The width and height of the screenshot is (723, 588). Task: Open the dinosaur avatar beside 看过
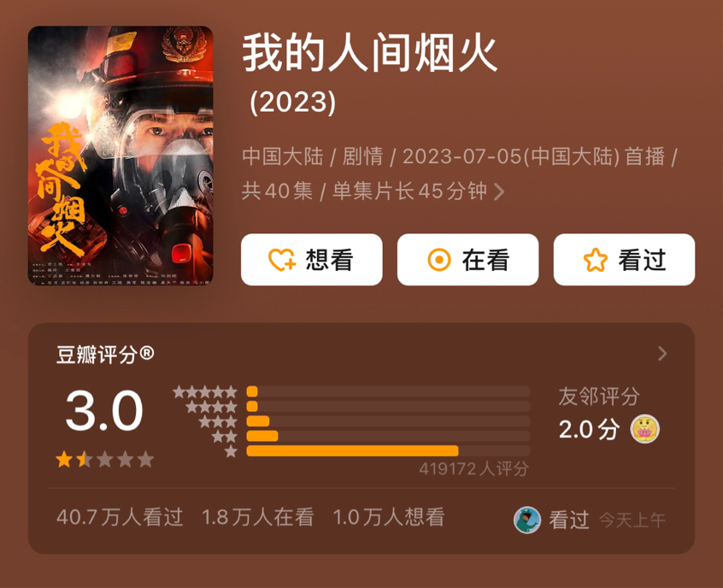(x=527, y=520)
